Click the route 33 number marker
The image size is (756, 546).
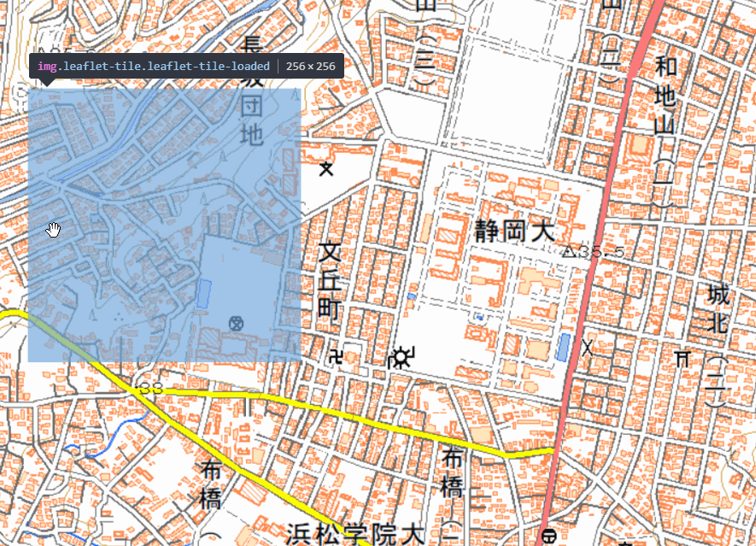tap(150, 390)
